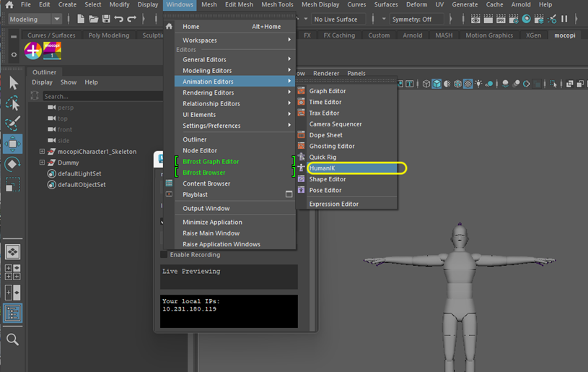
Task: Expand the mocopiCharacter1_Skeleton node
Action: click(x=42, y=152)
